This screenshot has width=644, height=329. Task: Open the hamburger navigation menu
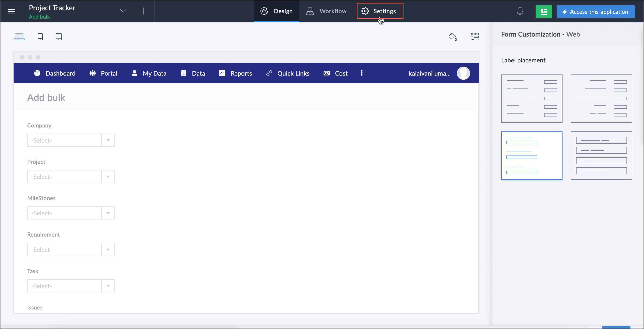[11, 11]
